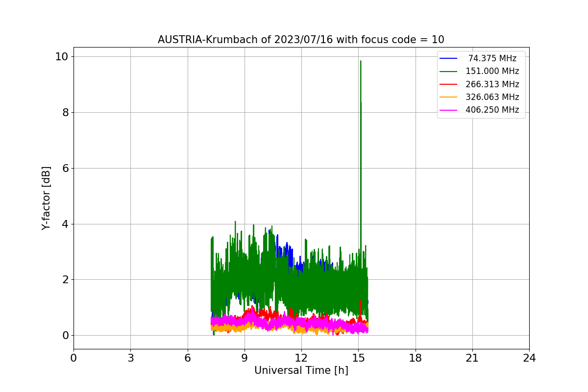Image resolution: width=588 pixels, height=392 pixels.
Task: Click the orange legend line sample
Action: [448, 97]
